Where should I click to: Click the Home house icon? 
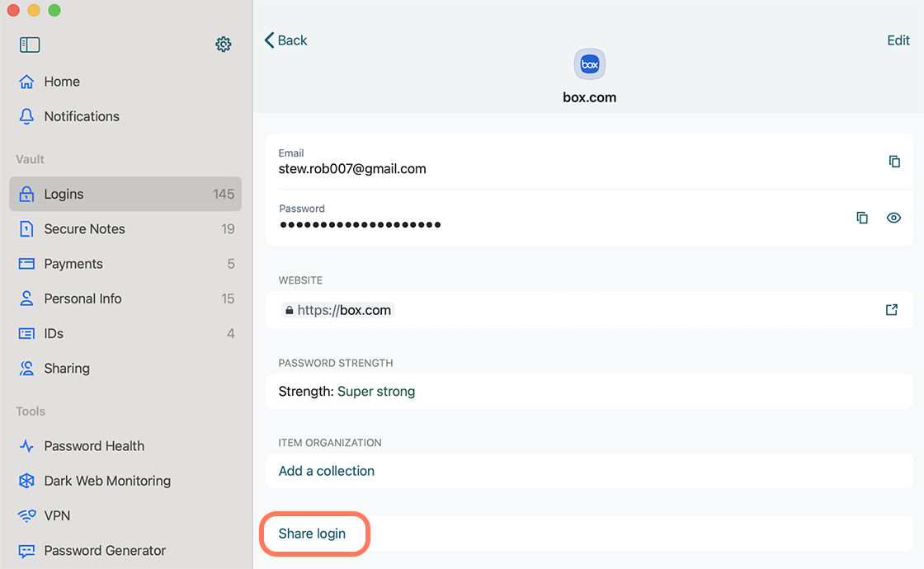26,82
